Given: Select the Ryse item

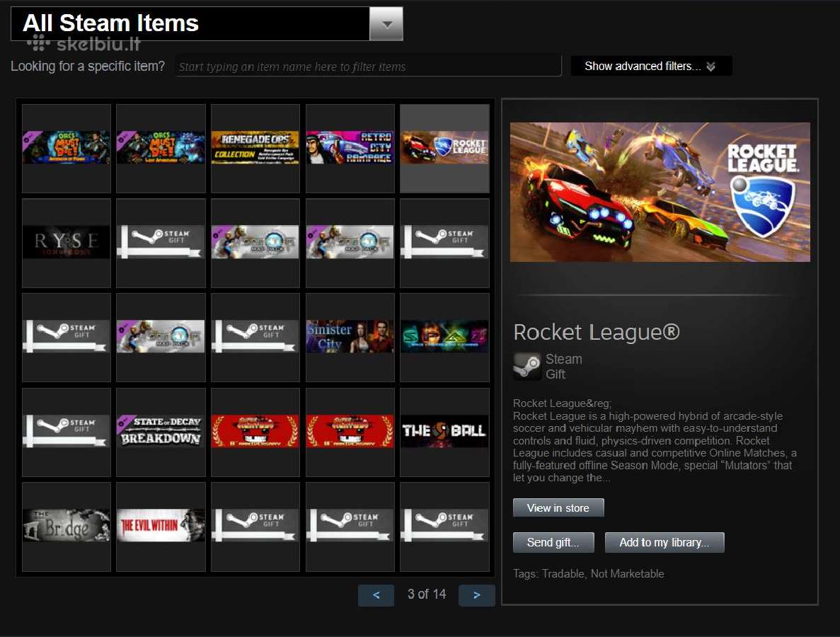Looking at the screenshot, I should point(67,243).
